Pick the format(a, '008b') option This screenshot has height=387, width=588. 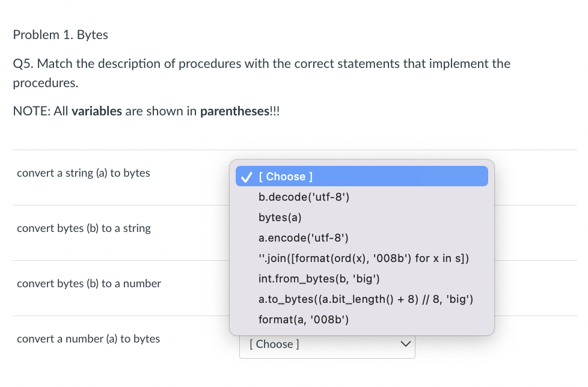[304, 320]
